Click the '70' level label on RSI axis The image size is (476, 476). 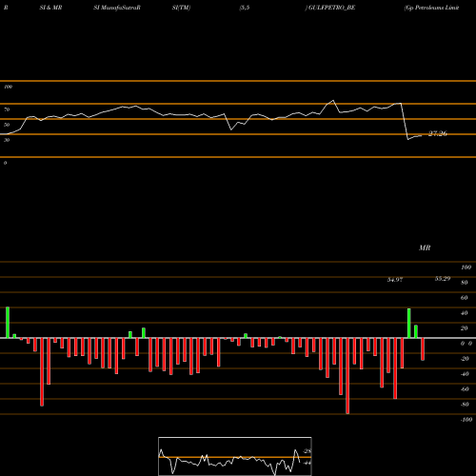[x=7, y=109]
